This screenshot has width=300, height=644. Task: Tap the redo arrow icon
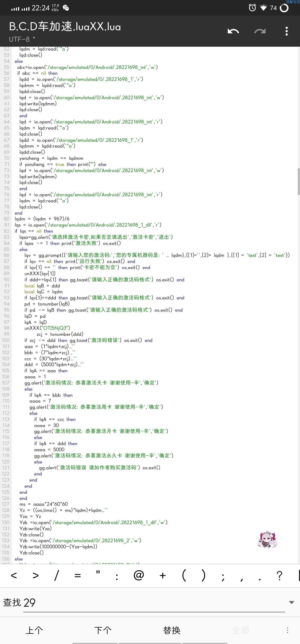click(260, 31)
